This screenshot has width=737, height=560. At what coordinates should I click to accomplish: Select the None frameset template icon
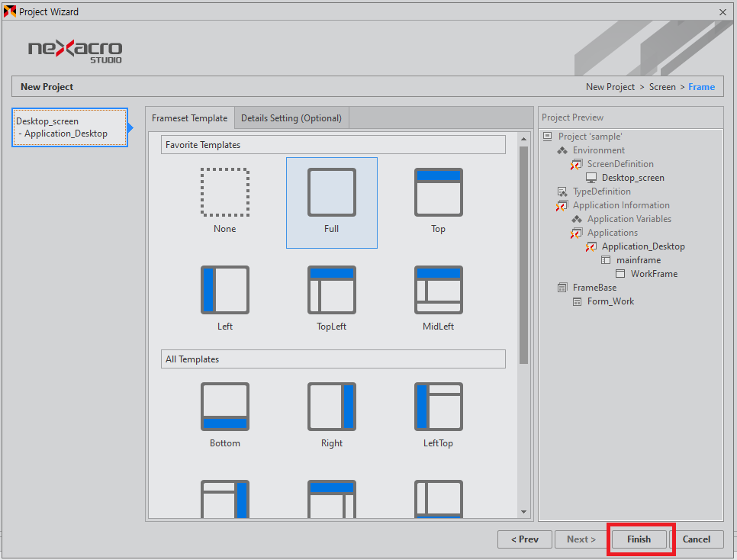(224, 193)
